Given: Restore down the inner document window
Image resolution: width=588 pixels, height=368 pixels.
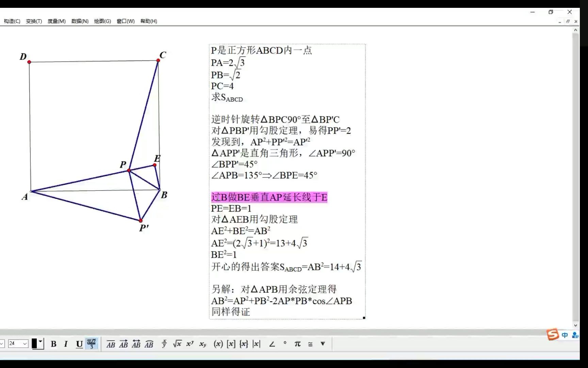Looking at the screenshot, I should (568, 21).
